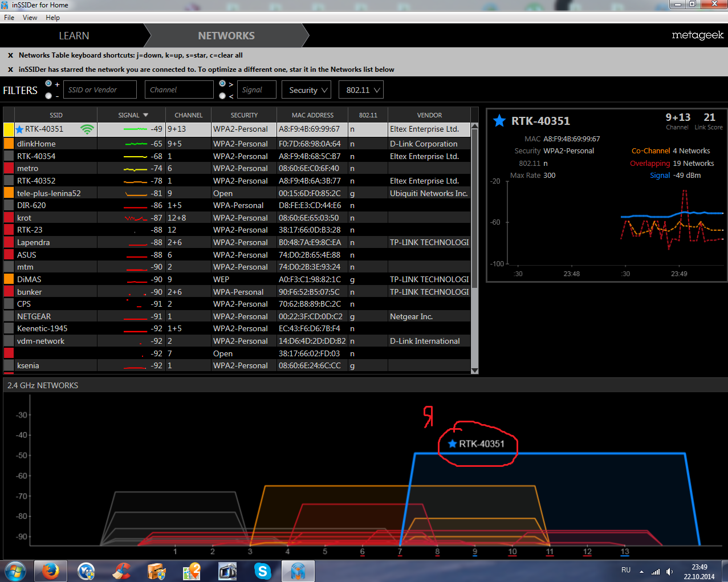Sort by the 802.11 column header

(368, 115)
